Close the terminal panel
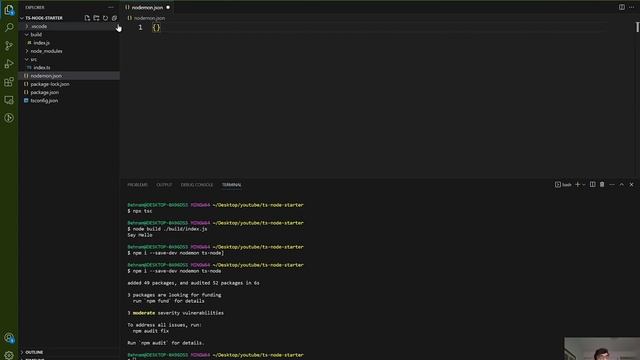The height and width of the screenshot is (360, 640). [631, 185]
